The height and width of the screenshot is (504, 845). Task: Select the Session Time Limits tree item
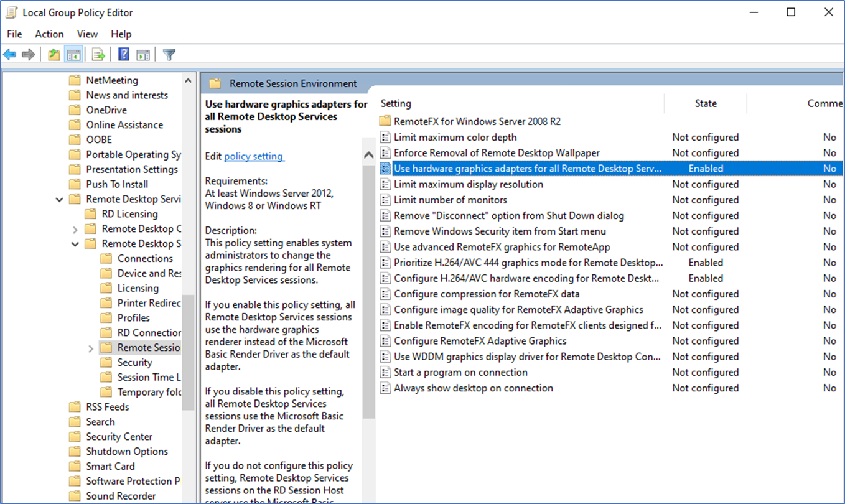coord(149,378)
